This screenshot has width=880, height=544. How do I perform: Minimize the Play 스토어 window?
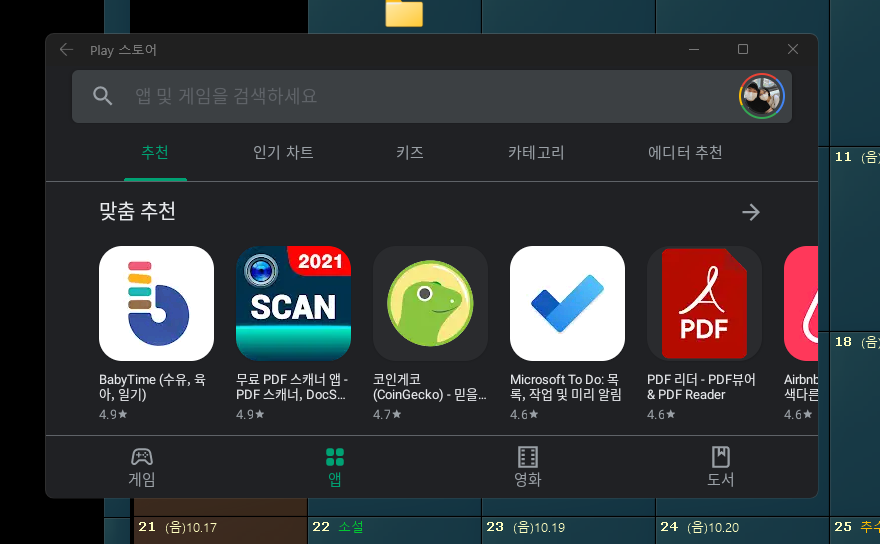[x=694, y=49]
